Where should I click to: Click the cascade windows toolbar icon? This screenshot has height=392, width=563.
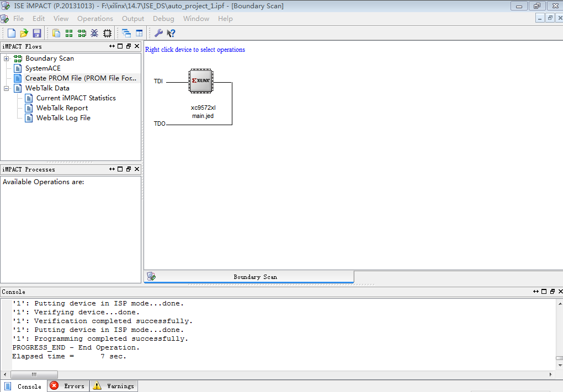(126, 33)
